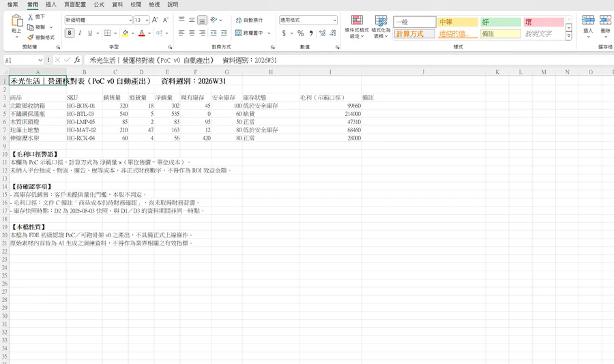Open the font size dropdown showing 13
Image resolution: width=614 pixels, height=364 pixels.
pyautogui.click(x=147, y=20)
